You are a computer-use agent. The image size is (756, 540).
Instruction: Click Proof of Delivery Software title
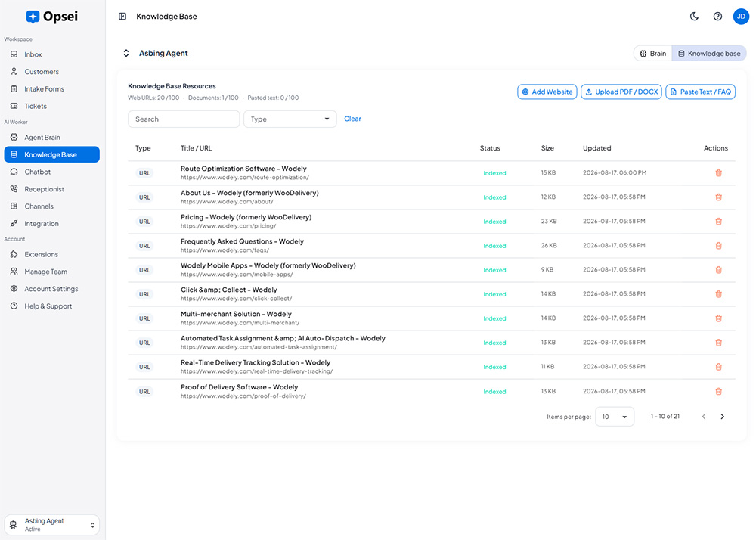[239, 387]
